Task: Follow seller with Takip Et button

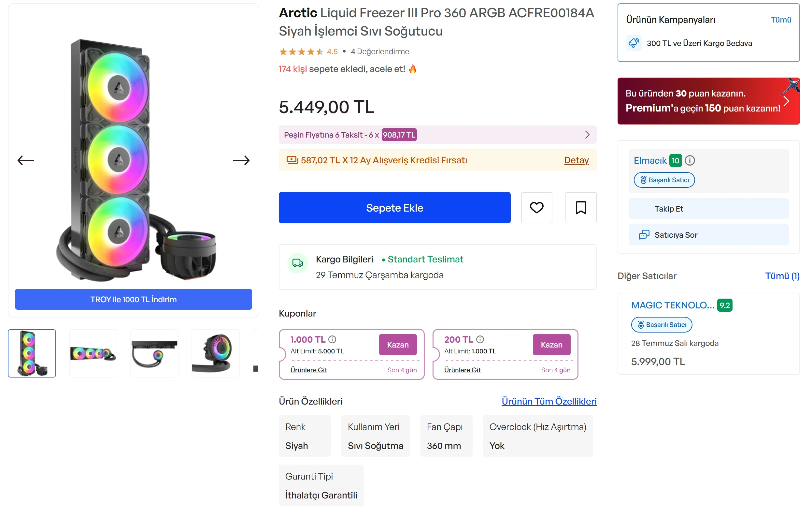Action: 708,209
